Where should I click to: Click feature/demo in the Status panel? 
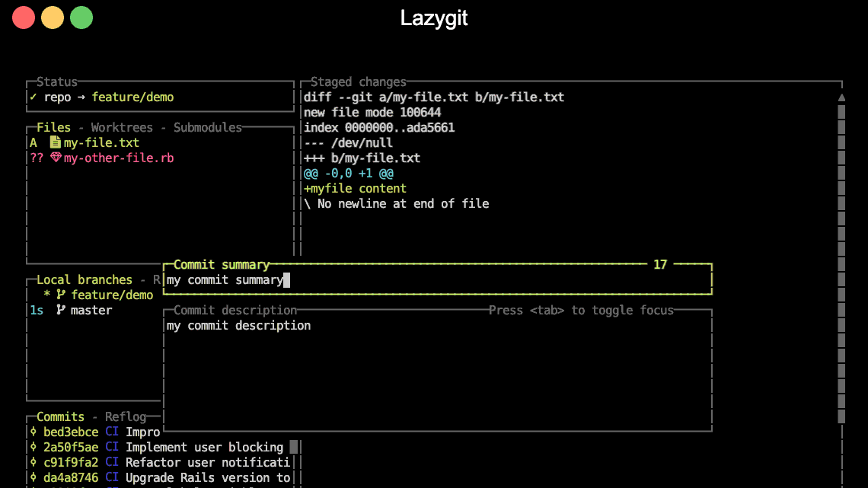(x=132, y=97)
